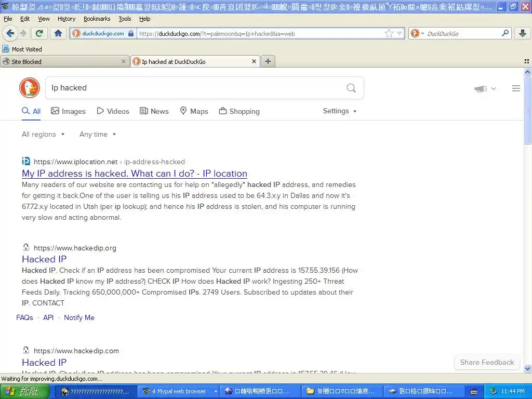
Task: Switch to Images results
Action: coord(68,111)
